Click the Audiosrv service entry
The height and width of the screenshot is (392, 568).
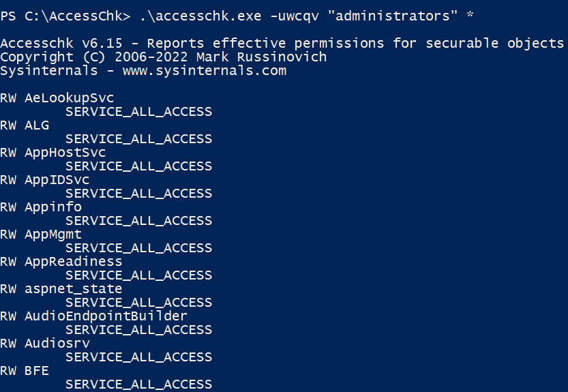[57, 344]
